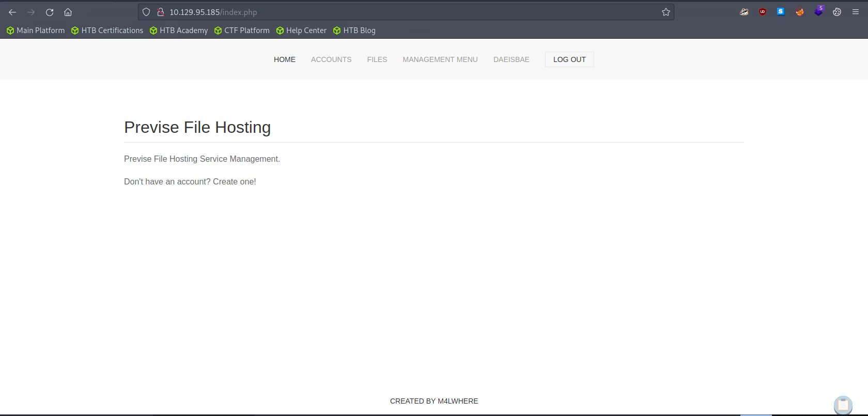
Task: Open the HTB Certifications bookmark
Action: pyautogui.click(x=107, y=30)
